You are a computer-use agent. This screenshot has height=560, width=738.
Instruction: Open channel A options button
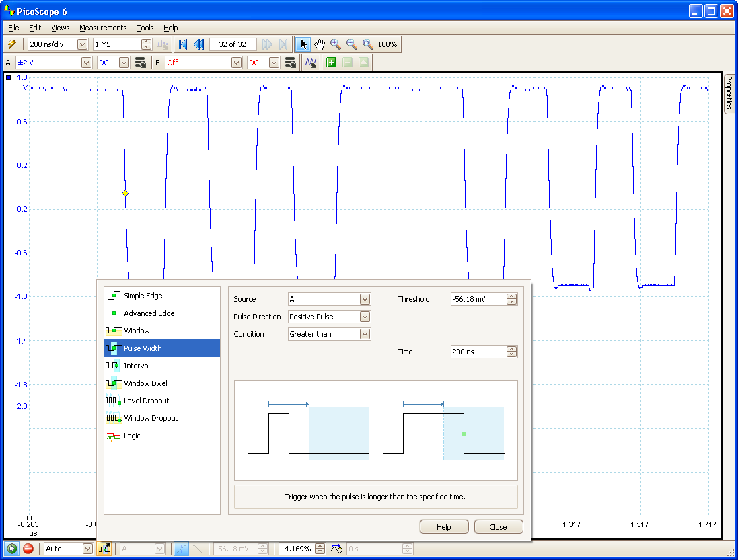(x=141, y=63)
